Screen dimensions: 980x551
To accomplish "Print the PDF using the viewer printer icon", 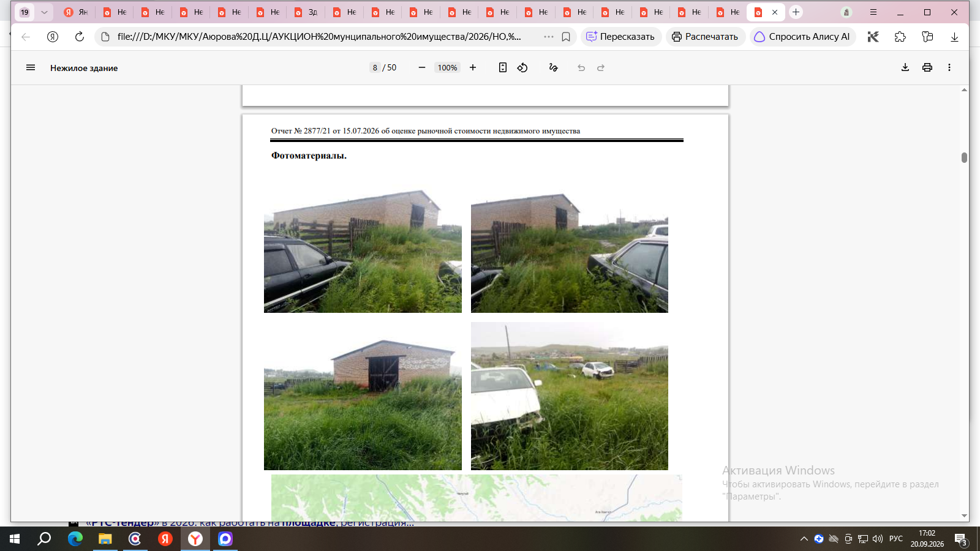I will [x=927, y=67].
